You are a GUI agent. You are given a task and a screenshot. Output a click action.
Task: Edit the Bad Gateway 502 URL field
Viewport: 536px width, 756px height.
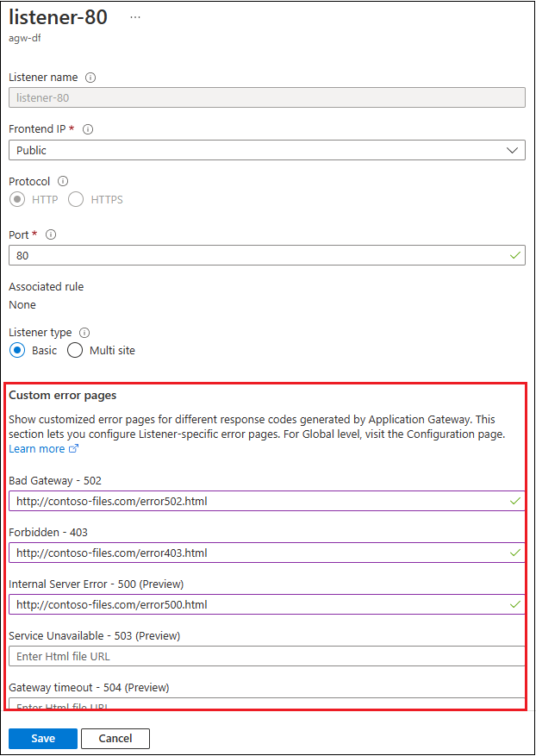click(x=267, y=501)
